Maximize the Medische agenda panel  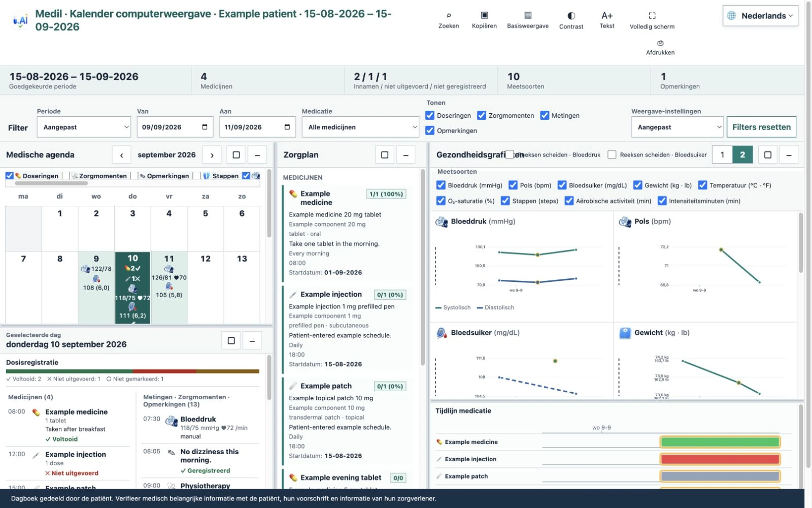[236, 155]
